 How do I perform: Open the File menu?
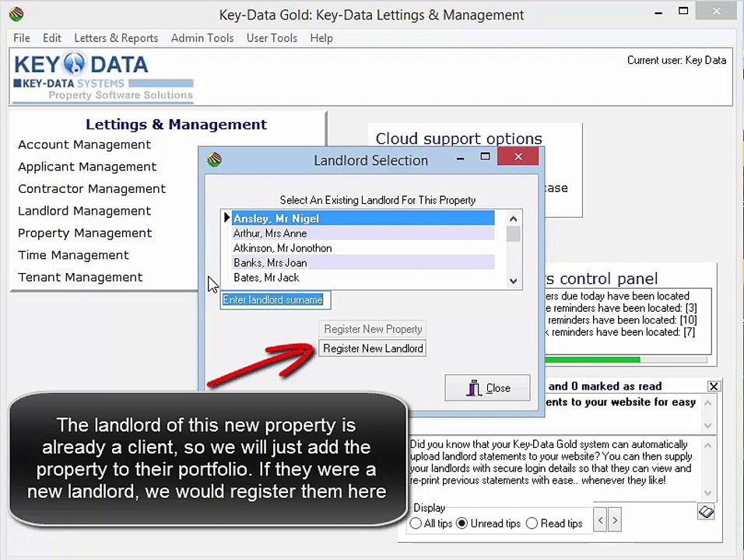(22, 38)
